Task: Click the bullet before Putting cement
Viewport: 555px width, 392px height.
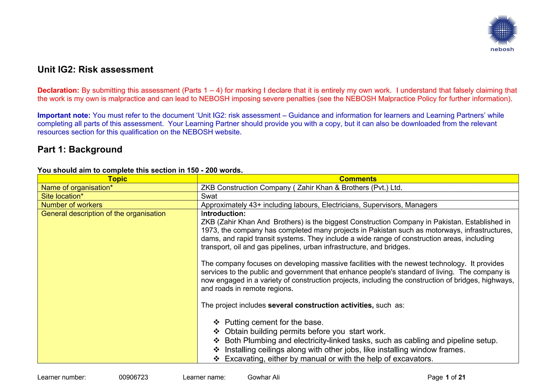Action: pyautogui.click(x=216, y=322)
